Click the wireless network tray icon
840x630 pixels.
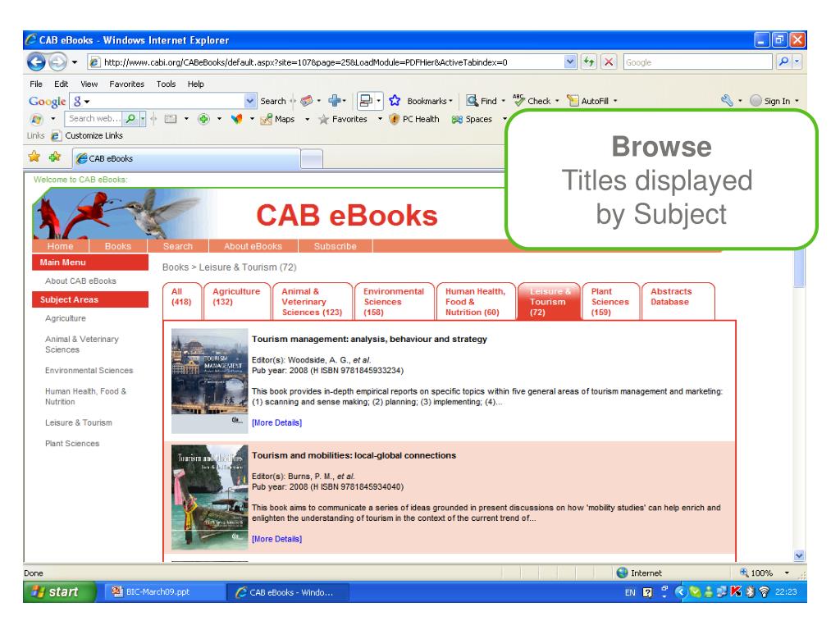coord(764,591)
